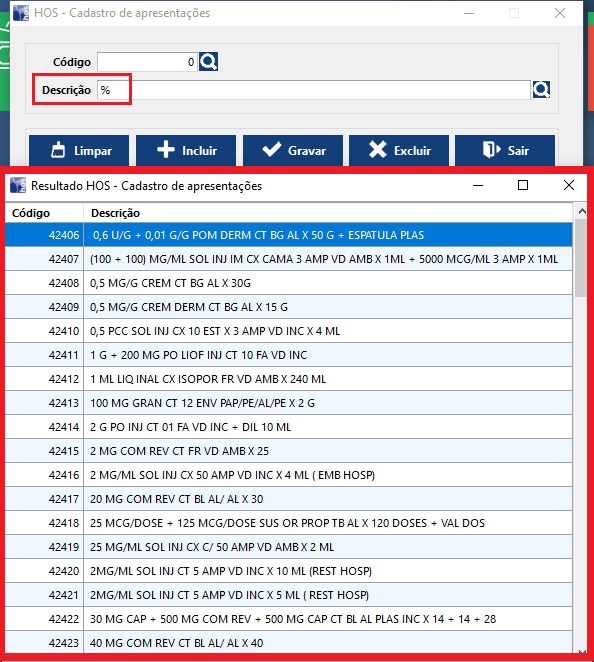Viewport: 594px width, 662px height.
Task: Select row 42422 30 MG CAP entry
Action: [289, 619]
